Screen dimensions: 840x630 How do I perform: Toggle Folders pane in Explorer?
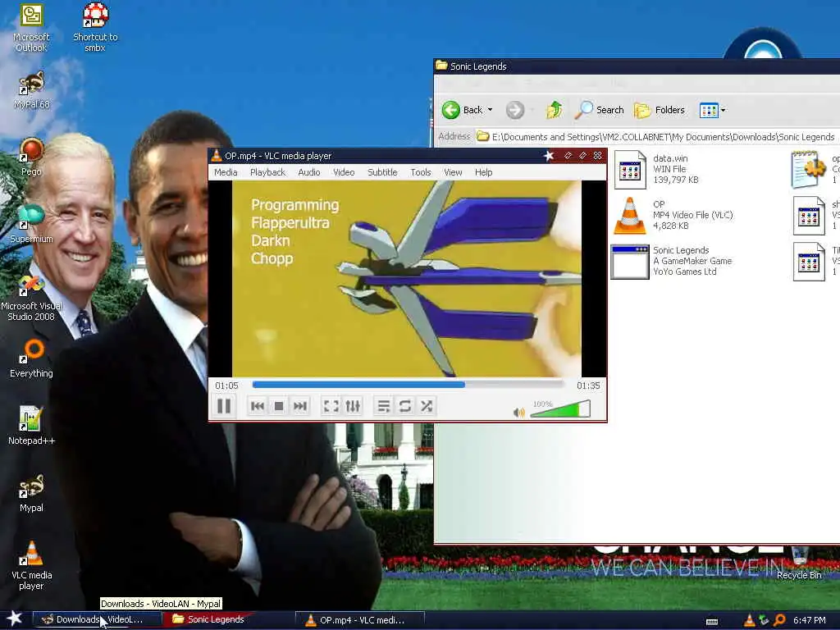coord(660,110)
